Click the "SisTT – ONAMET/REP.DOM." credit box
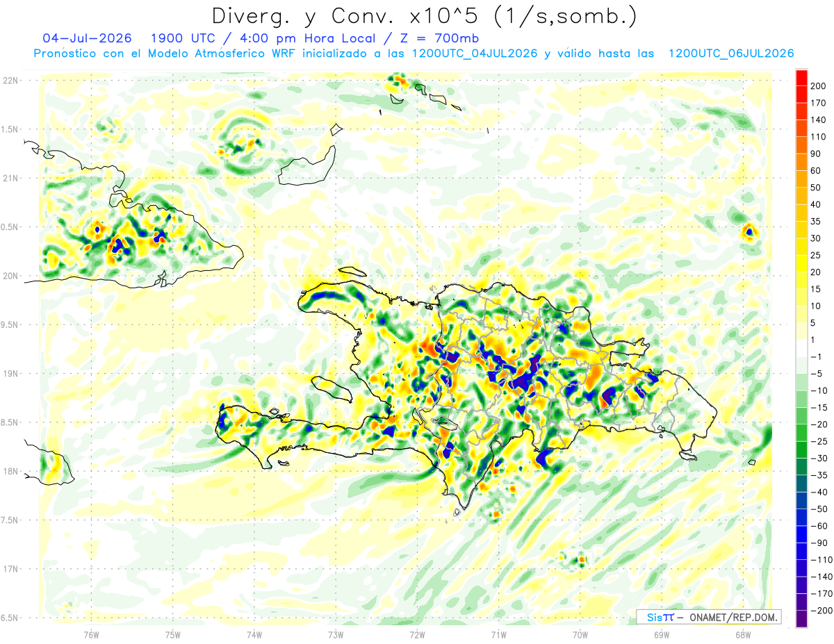834x644 pixels. (x=708, y=617)
